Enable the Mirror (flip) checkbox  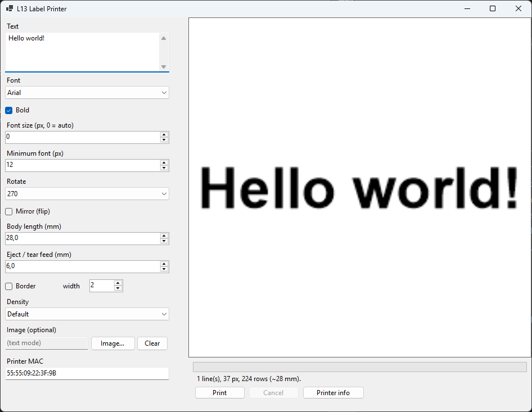click(9, 211)
